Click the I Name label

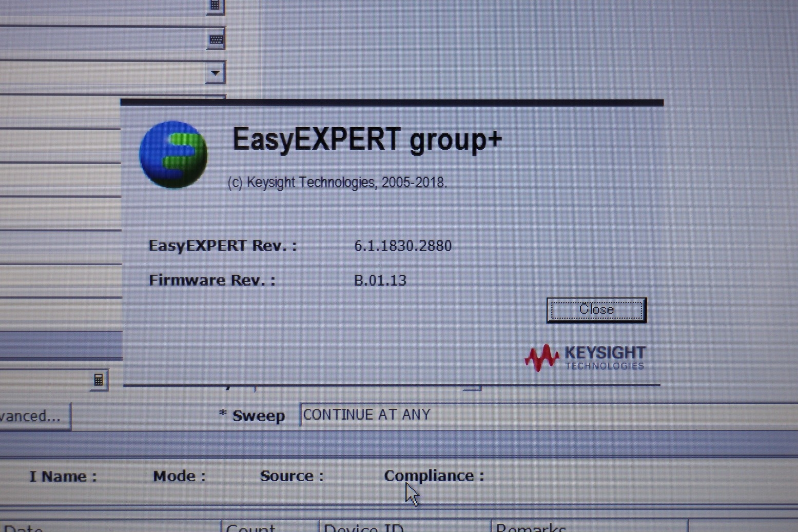pyautogui.click(x=63, y=477)
